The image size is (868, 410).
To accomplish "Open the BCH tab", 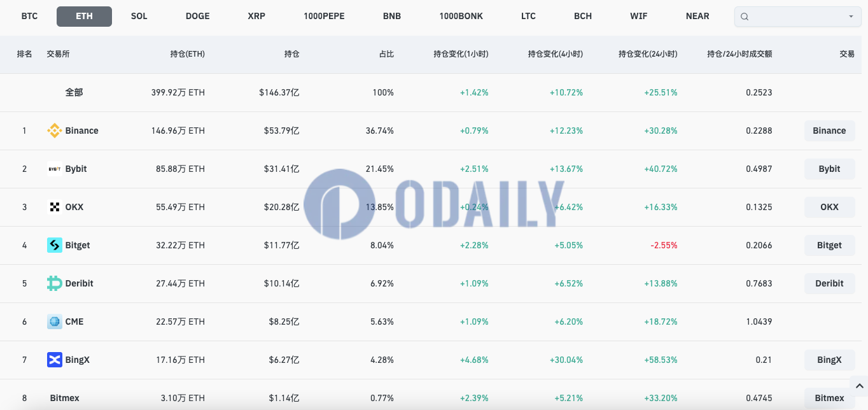I will click(x=583, y=16).
